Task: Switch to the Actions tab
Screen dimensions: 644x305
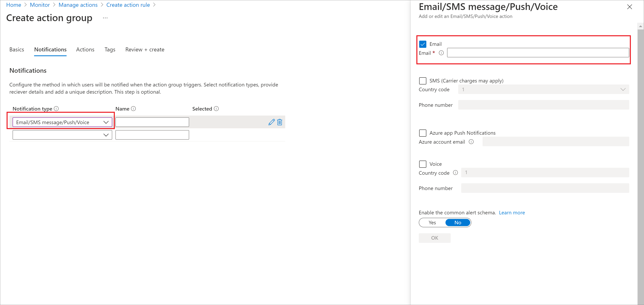Action: (x=85, y=49)
